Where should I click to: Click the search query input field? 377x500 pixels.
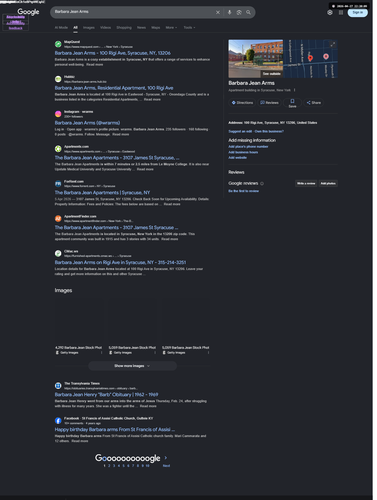pos(133,12)
